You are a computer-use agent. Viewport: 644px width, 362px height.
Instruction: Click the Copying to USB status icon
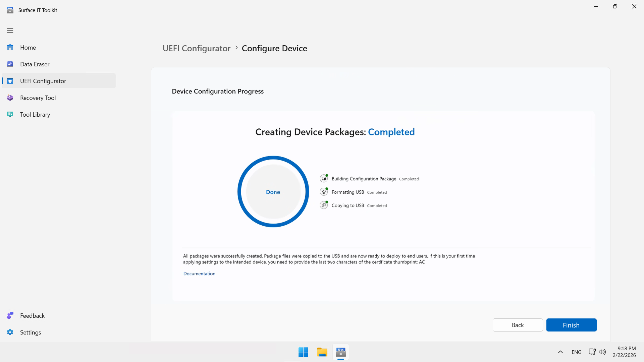(x=324, y=205)
